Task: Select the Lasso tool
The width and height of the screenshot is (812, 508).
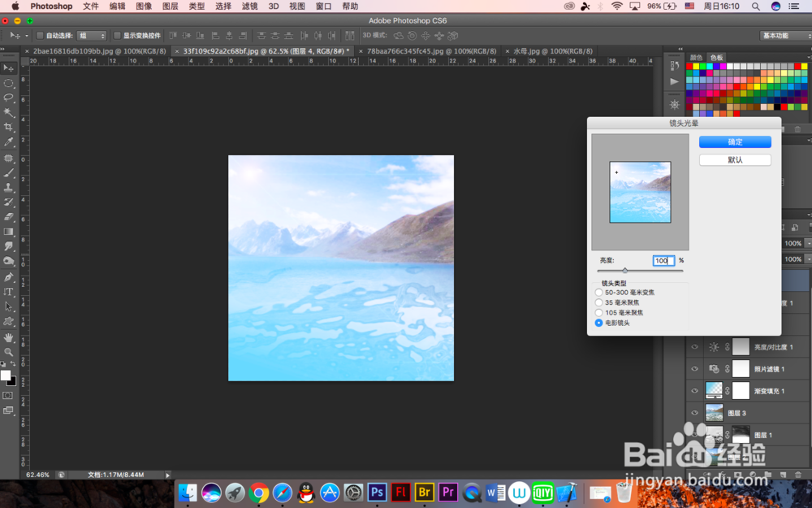Action: coord(8,98)
